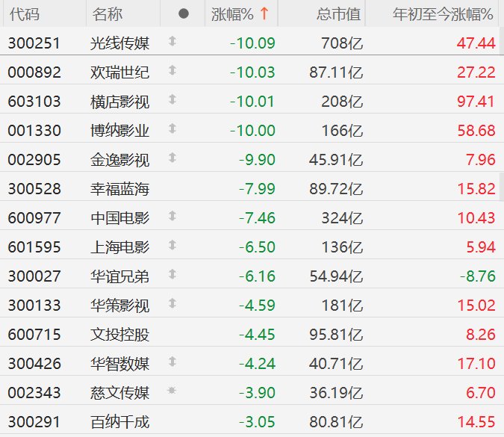Select stock code 603103
Screen dimensions: 504x437
click(34, 102)
